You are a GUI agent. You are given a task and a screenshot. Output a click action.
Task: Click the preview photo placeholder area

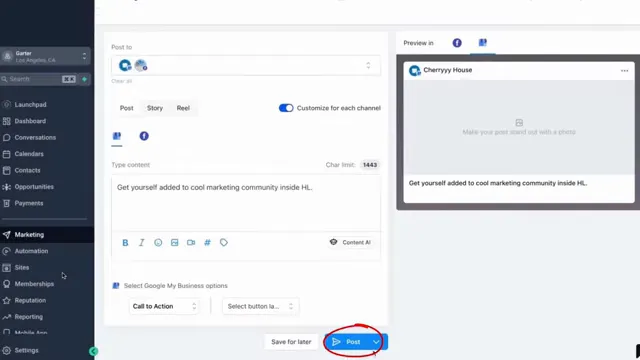[x=519, y=127]
